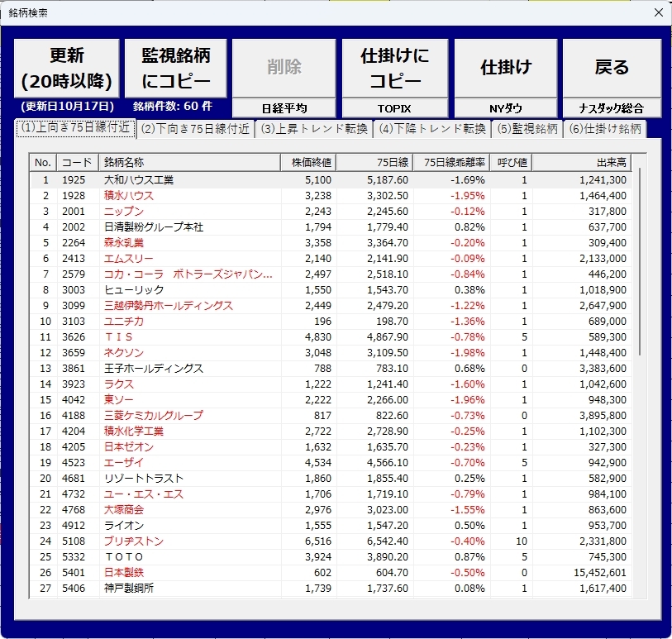Viewport: 672px width, 639px height.
Task: Click the 6,542.40 75-day line value
Action: 388,541
